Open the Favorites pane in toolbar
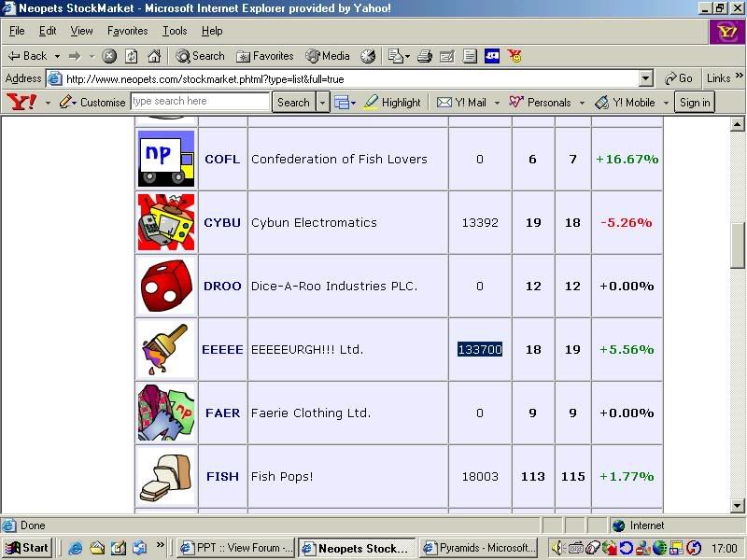Image resolution: width=747 pixels, height=560 pixels. [265, 56]
